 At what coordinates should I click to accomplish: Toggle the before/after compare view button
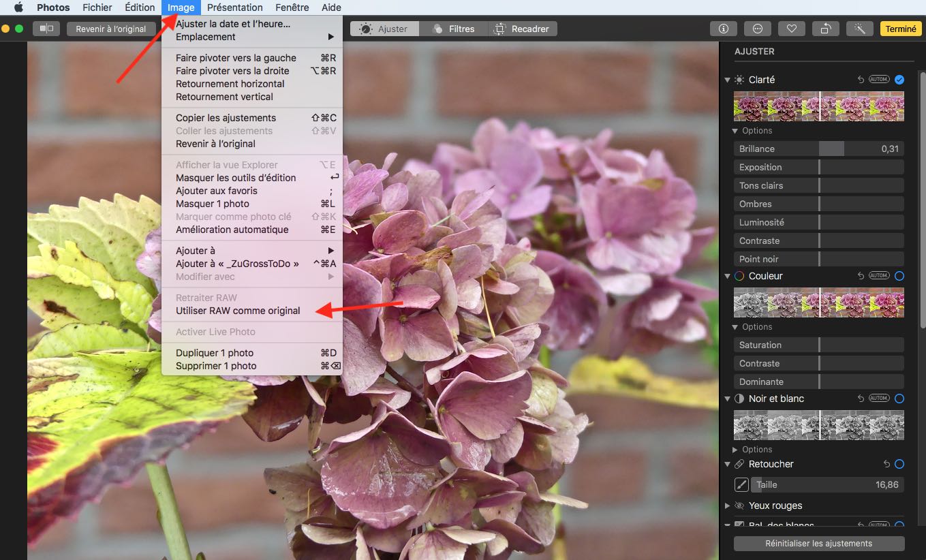click(46, 29)
